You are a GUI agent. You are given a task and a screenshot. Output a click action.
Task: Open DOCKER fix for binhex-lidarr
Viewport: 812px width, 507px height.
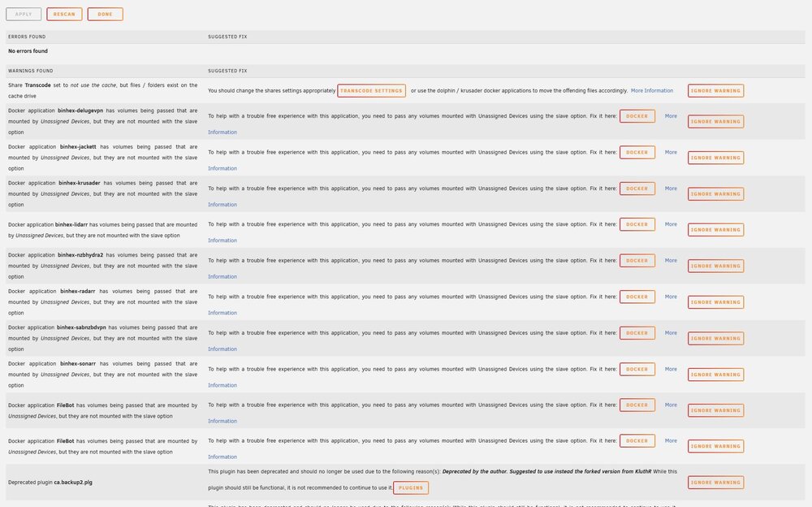pos(637,224)
